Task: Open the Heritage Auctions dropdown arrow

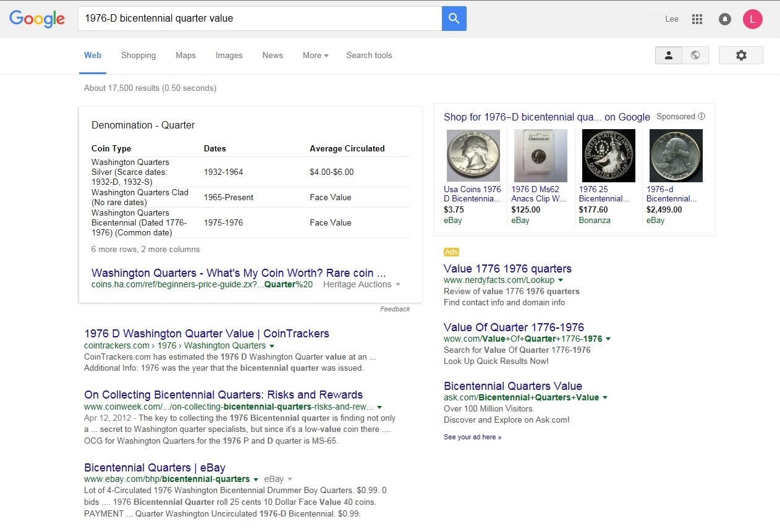Action: pyautogui.click(x=398, y=284)
